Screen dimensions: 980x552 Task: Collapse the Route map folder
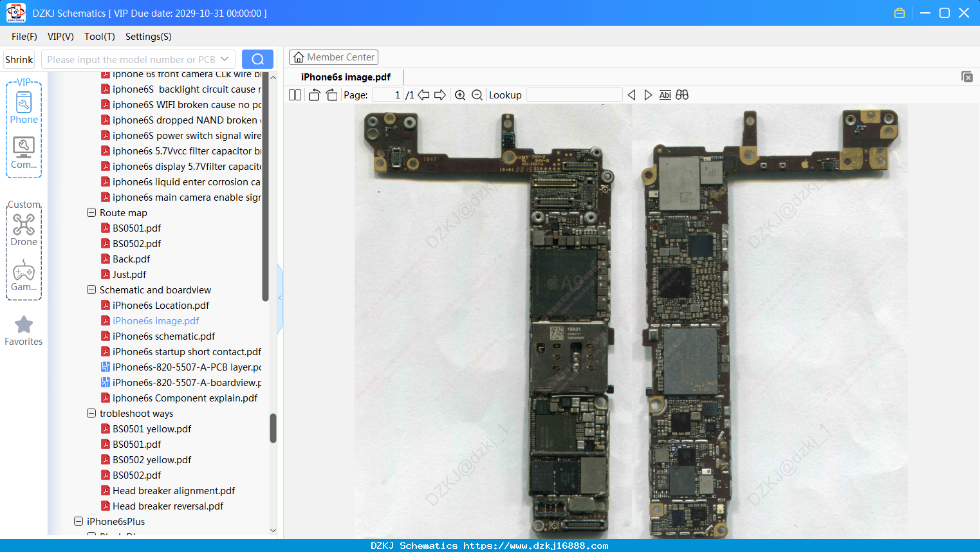click(91, 212)
